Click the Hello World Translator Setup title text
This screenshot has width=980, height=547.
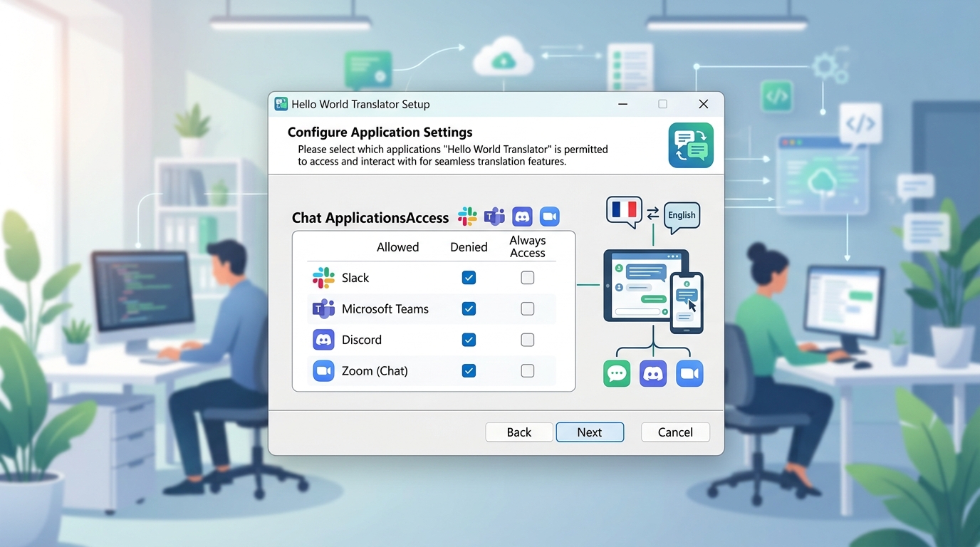(360, 104)
